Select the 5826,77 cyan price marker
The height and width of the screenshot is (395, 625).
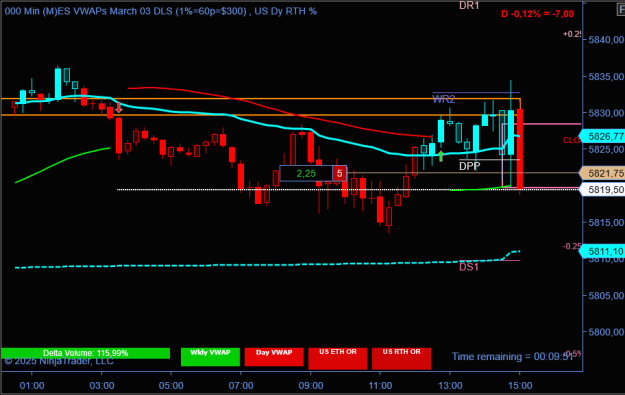(602, 136)
